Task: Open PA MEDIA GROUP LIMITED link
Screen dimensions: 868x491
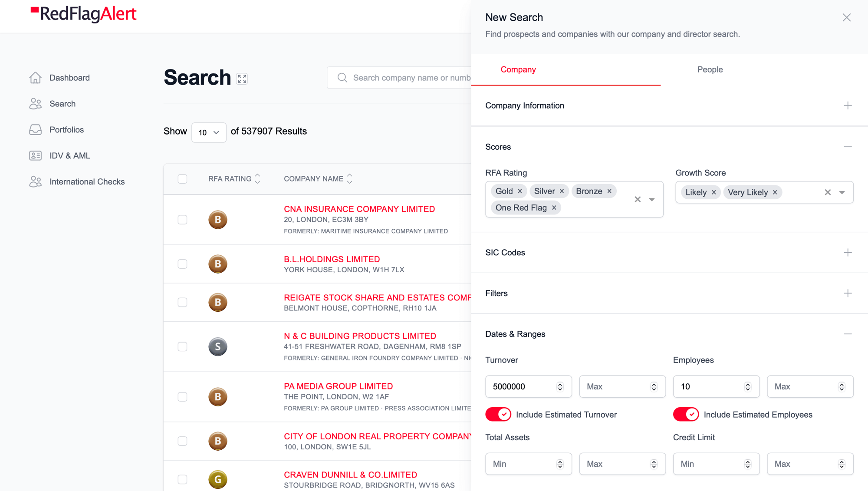Action: 338,386
